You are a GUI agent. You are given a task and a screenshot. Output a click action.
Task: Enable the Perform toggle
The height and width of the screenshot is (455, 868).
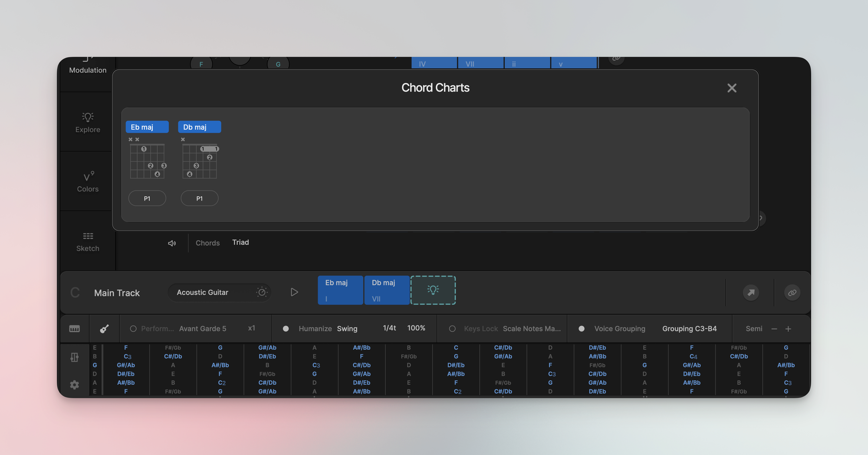[x=133, y=329]
